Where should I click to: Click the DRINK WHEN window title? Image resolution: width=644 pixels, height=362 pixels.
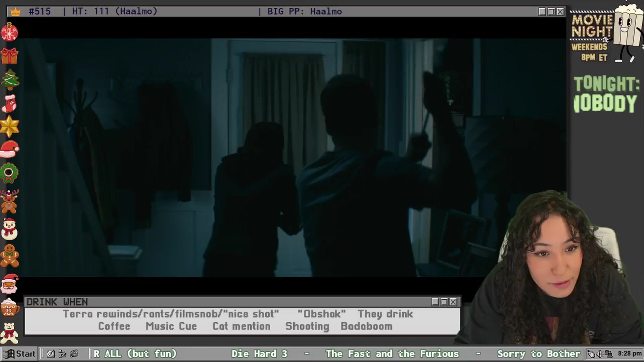click(57, 302)
